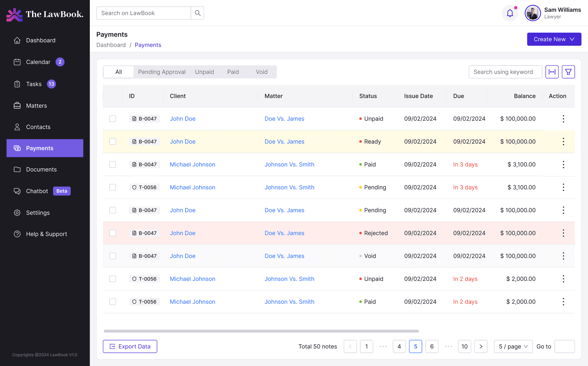Focus the Search using keyword field
This screenshot has width=588, height=366.
click(505, 72)
